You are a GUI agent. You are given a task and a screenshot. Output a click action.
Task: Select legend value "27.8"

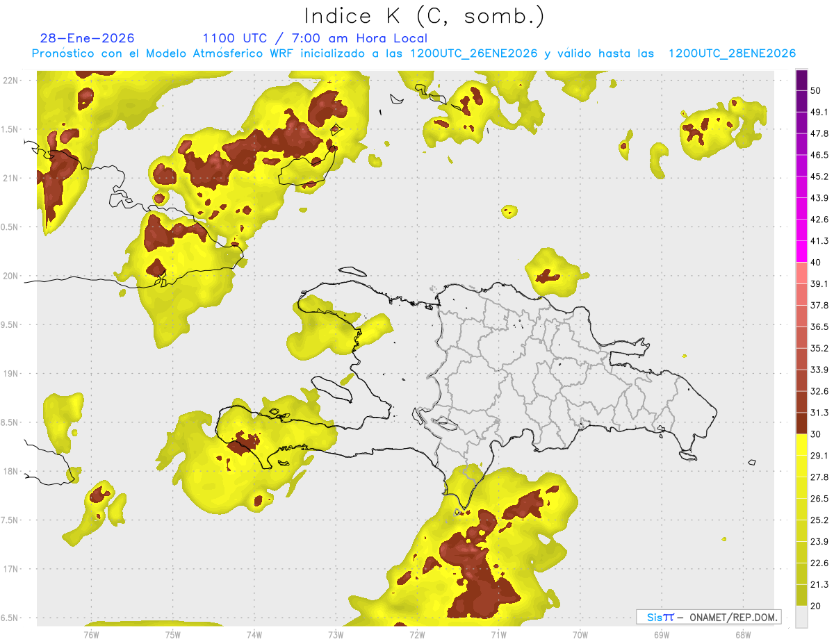819,477
